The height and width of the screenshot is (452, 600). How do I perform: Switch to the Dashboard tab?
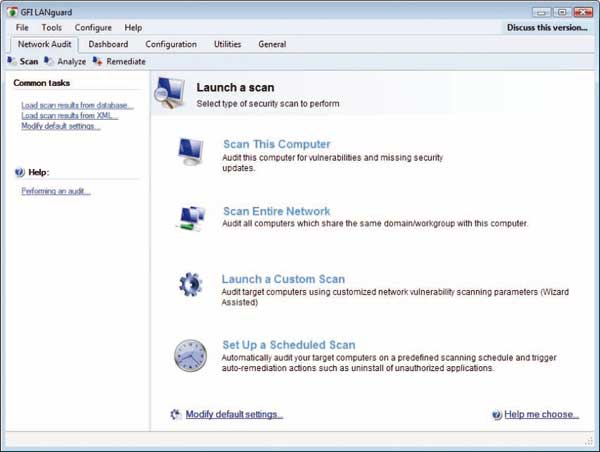(x=108, y=44)
